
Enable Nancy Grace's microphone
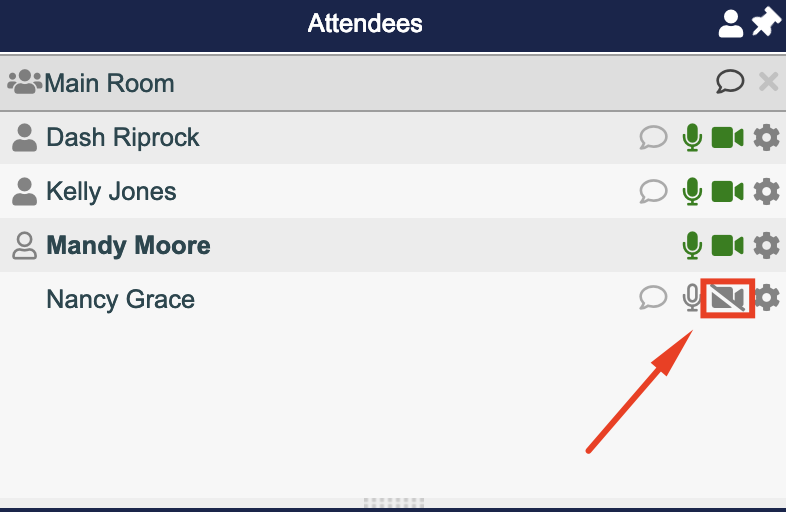[691, 298]
